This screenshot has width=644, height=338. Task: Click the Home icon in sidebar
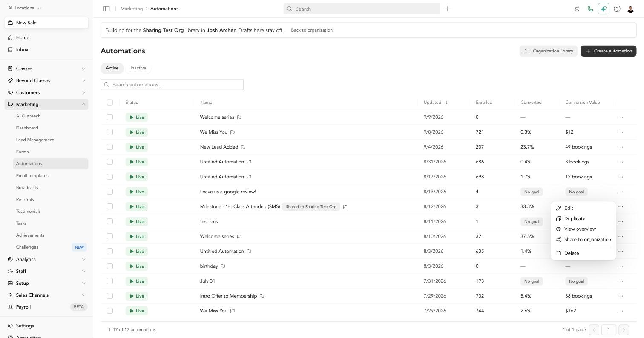[x=10, y=37]
